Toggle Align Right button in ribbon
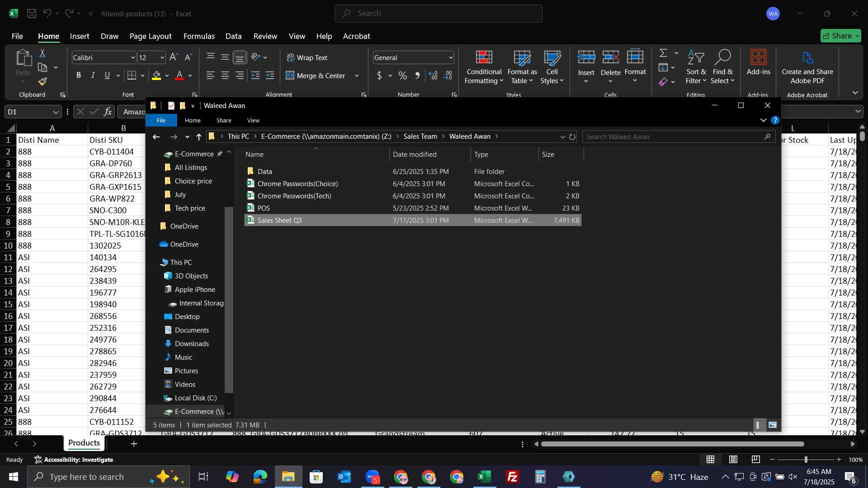Screen dimensions: 868x488 (x=240, y=75)
